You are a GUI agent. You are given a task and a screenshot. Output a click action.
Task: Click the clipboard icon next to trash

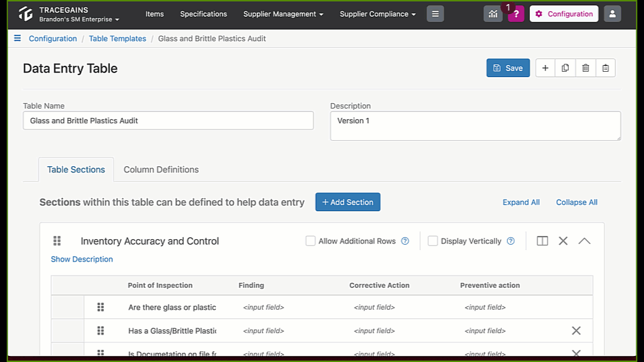(x=605, y=68)
